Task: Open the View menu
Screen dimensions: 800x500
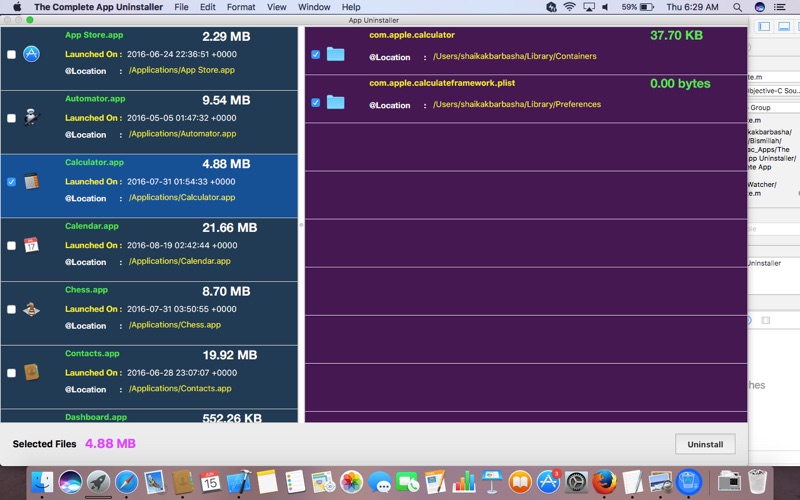Action: pyautogui.click(x=277, y=7)
